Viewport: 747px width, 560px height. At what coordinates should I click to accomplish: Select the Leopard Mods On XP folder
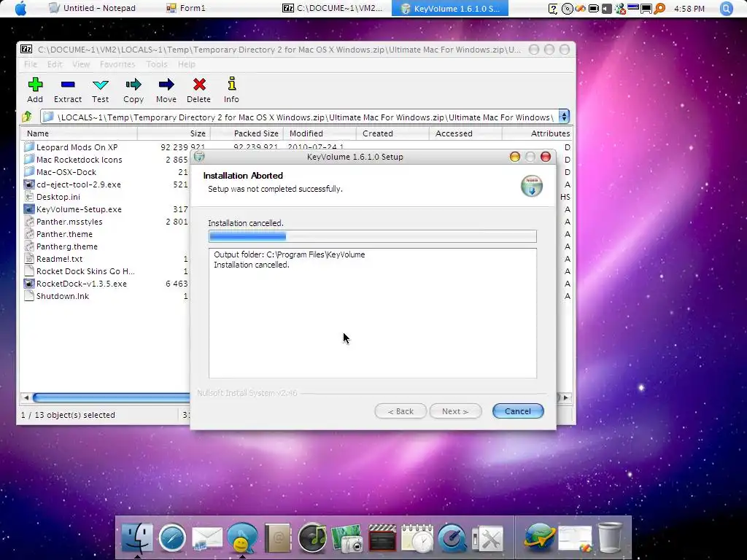[x=77, y=147]
